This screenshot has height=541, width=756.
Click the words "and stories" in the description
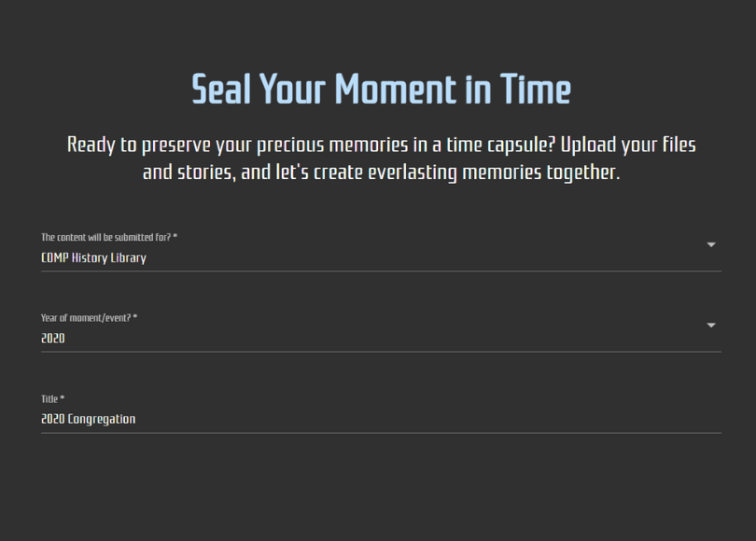point(189,173)
